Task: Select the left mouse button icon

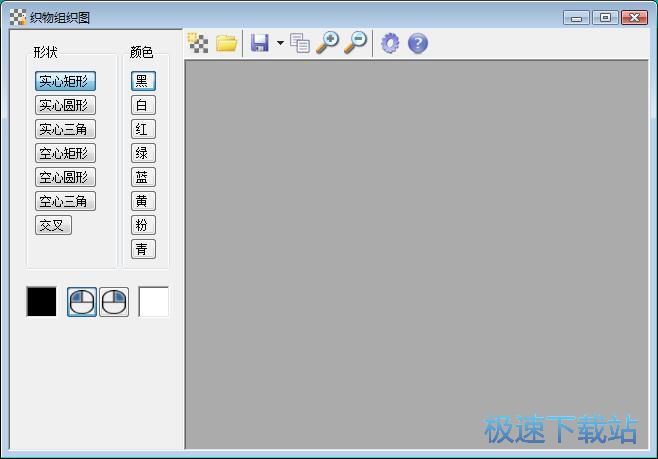Action: coord(82,302)
